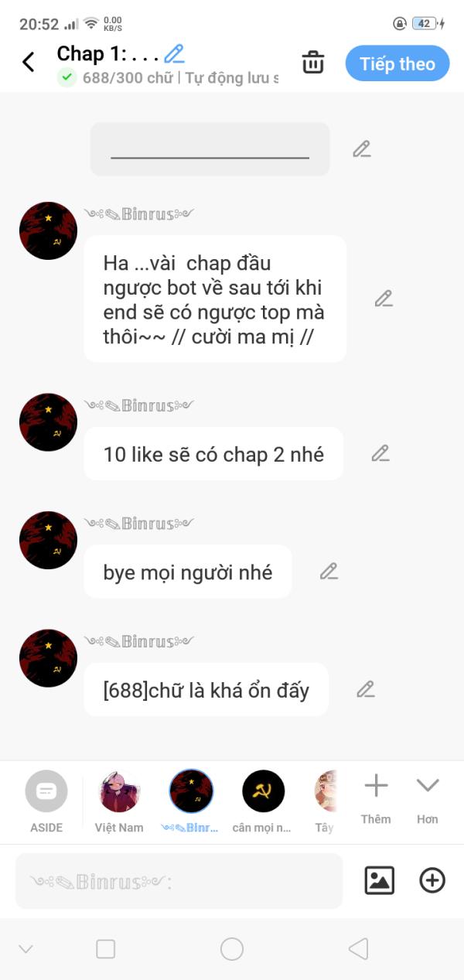Add a character via Thêm
The width and height of the screenshot is (464, 980).
coord(376,800)
